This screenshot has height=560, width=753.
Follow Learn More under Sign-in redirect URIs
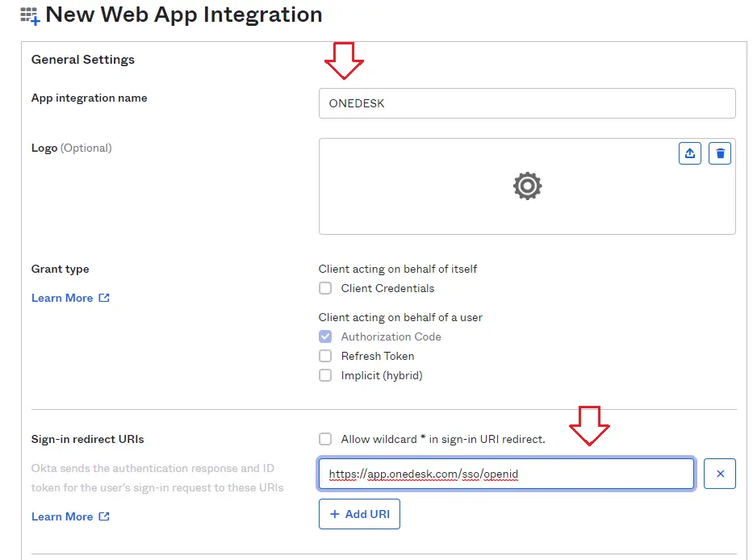tap(62, 516)
